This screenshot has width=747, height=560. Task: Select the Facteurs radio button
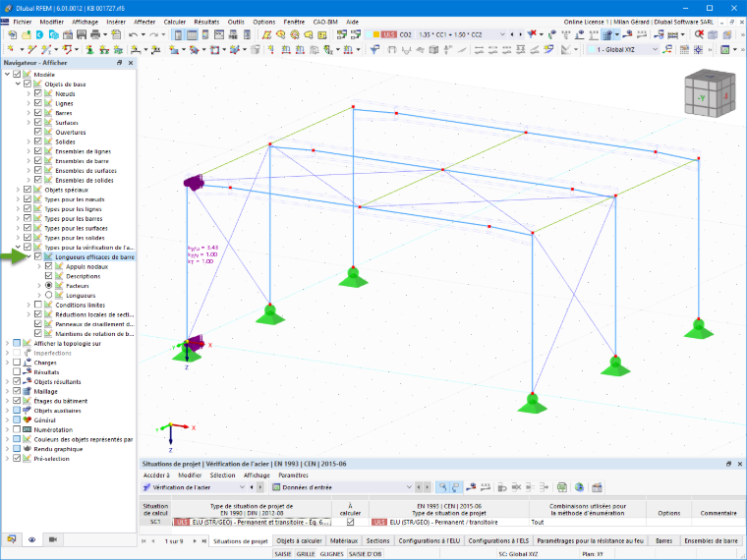48,285
